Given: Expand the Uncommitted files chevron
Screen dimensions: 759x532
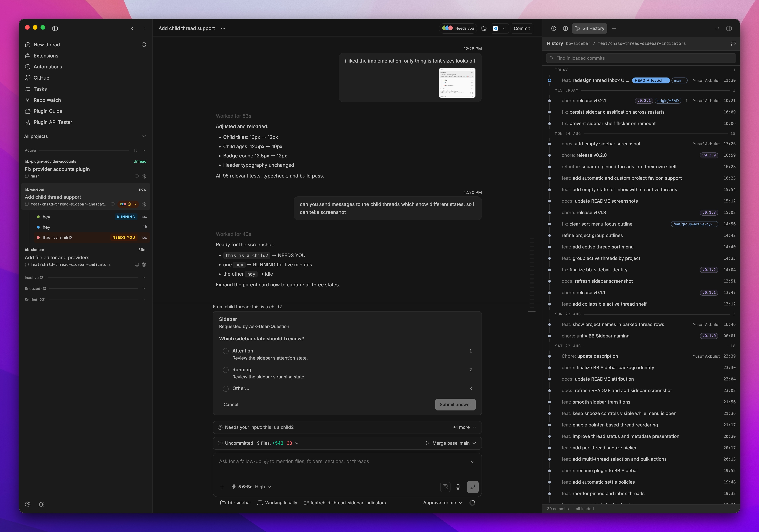Looking at the screenshot, I should click(x=297, y=443).
